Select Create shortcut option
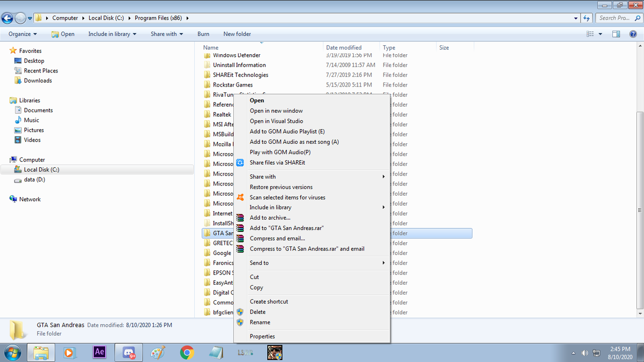 pyautogui.click(x=269, y=302)
